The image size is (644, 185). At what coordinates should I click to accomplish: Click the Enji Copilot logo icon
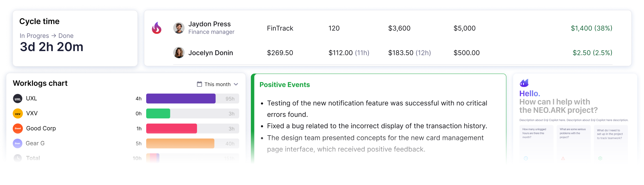(x=524, y=83)
